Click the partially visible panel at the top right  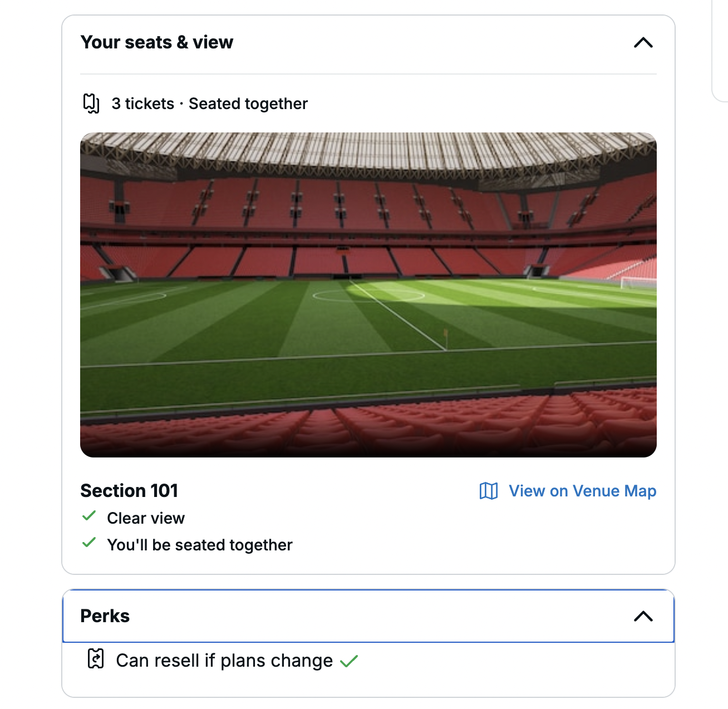[x=720, y=50]
